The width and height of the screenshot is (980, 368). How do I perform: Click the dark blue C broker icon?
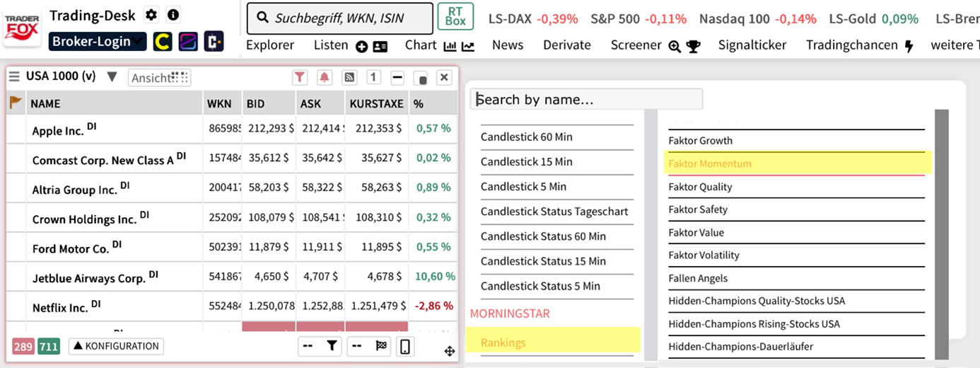214,42
